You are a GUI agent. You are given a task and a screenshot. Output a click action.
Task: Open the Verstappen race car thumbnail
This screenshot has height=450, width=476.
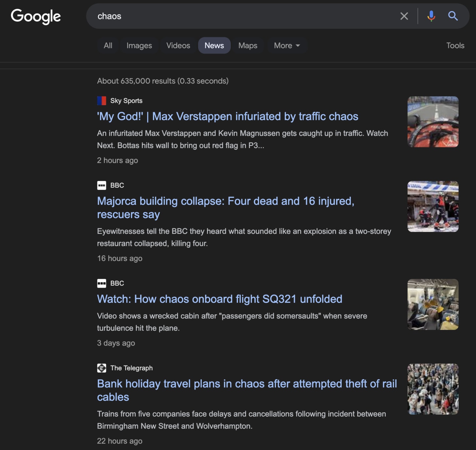(x=433, y=121)
